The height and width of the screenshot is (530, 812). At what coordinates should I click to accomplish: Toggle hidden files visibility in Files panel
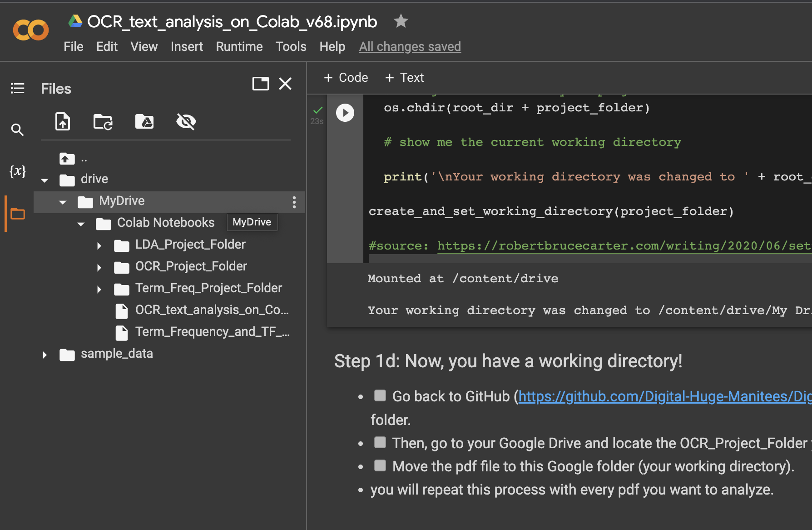[186, 121]
